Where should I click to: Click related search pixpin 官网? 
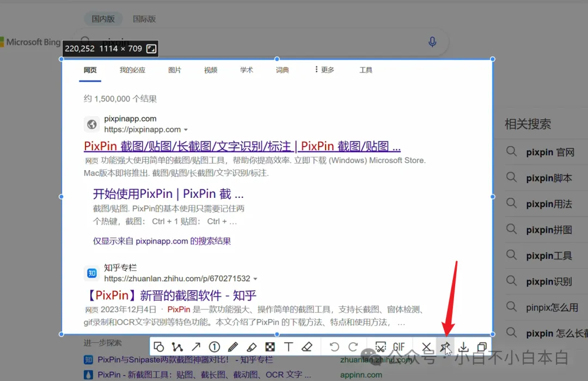550,152
